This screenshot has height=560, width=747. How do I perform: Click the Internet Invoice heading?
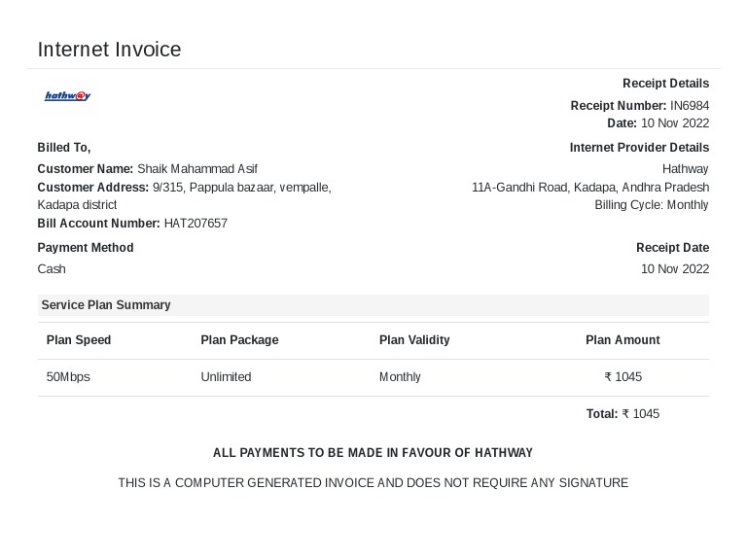pyautogui.click(x=110, y=50)
